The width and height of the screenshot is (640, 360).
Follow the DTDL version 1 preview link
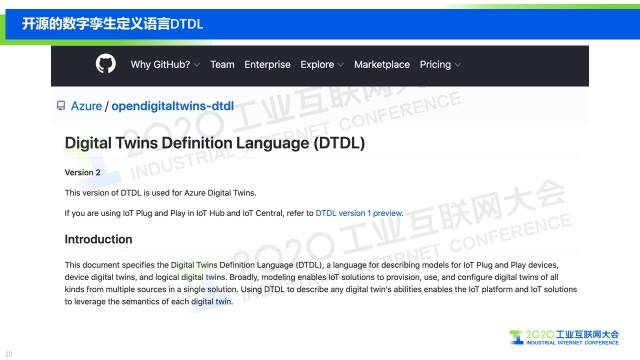(359, 213)
